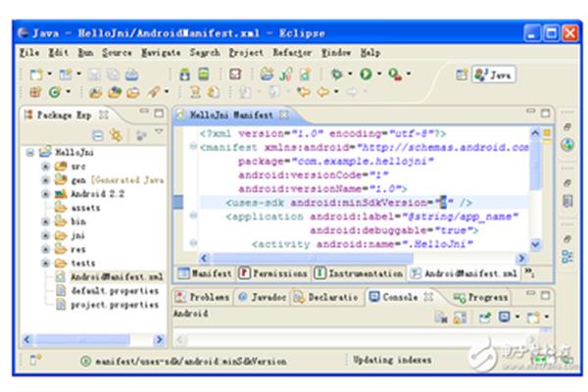This screenshot has height=392, width=588.
Task: Click the External Tools run icon
Action: 395,74
